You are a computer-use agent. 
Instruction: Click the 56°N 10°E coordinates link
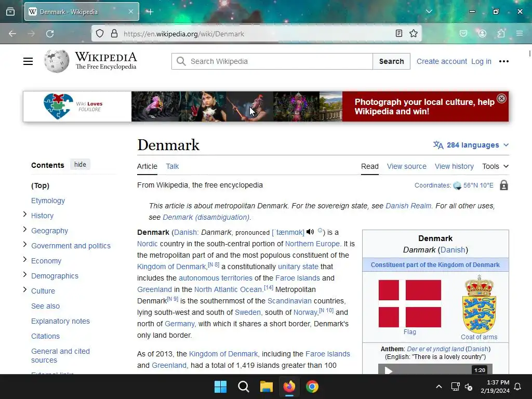click(478, 185)
